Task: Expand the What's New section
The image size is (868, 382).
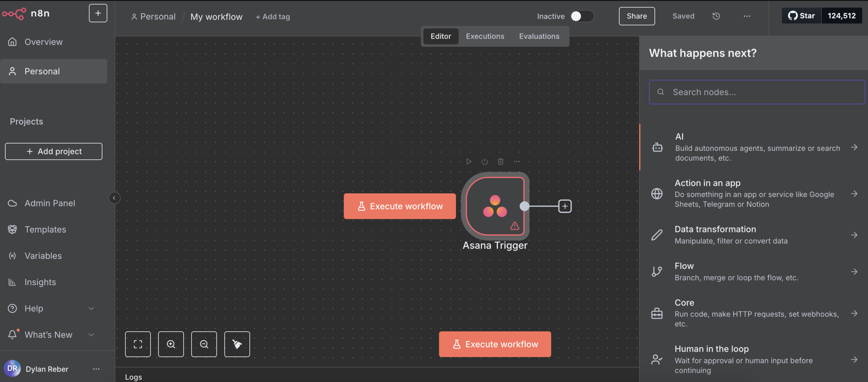Action: click(x=91, y=334)
